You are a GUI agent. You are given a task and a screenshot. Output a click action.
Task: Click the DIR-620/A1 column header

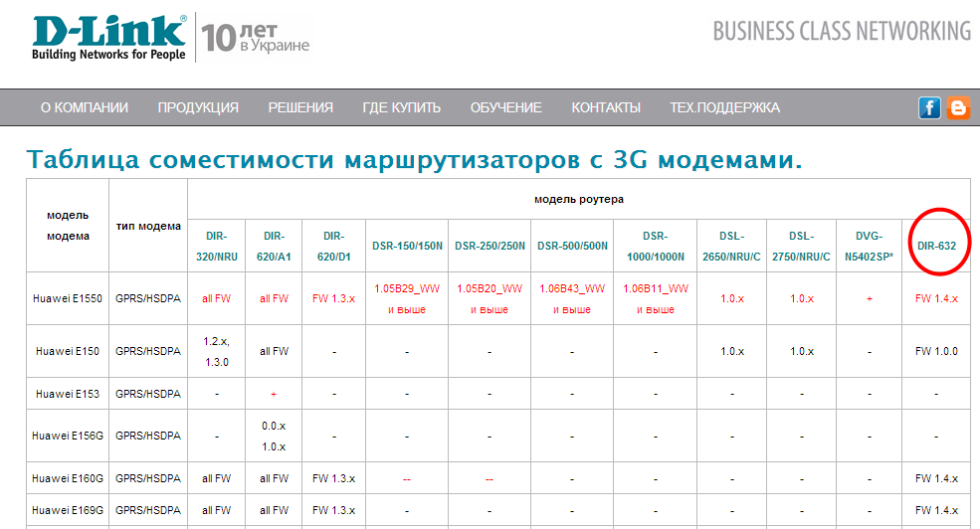click(274, 246)
